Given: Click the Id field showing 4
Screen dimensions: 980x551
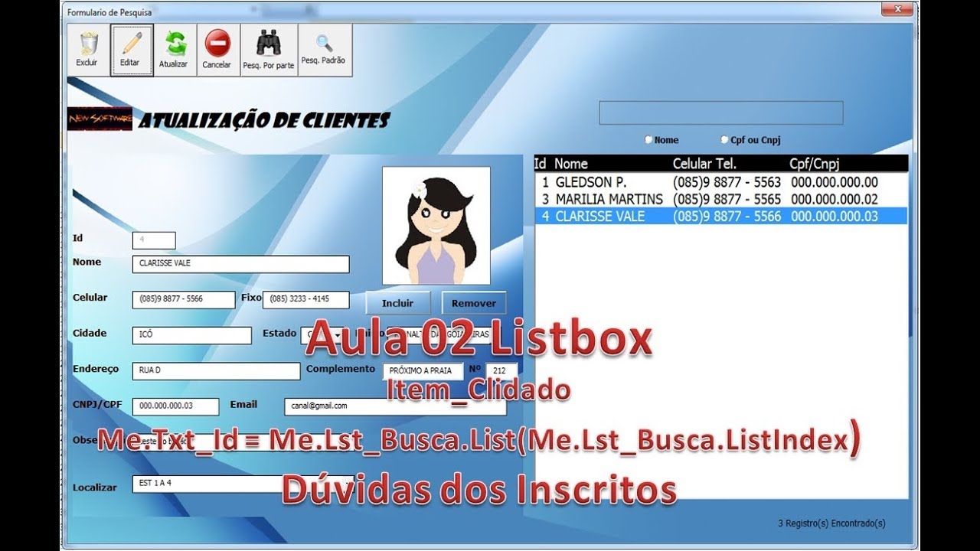Looking at the screenshot, I should coord(154,240).
